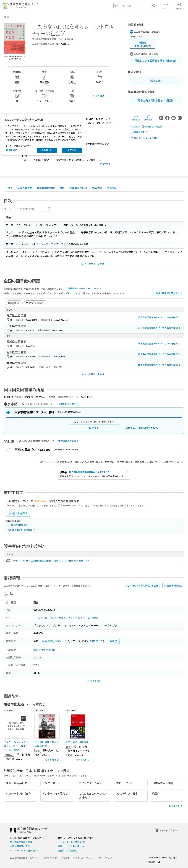The height and width of the screenshot is (868, 188).
Task: Open the すべての資料形態 dropdown
Action: coord(36,303)
